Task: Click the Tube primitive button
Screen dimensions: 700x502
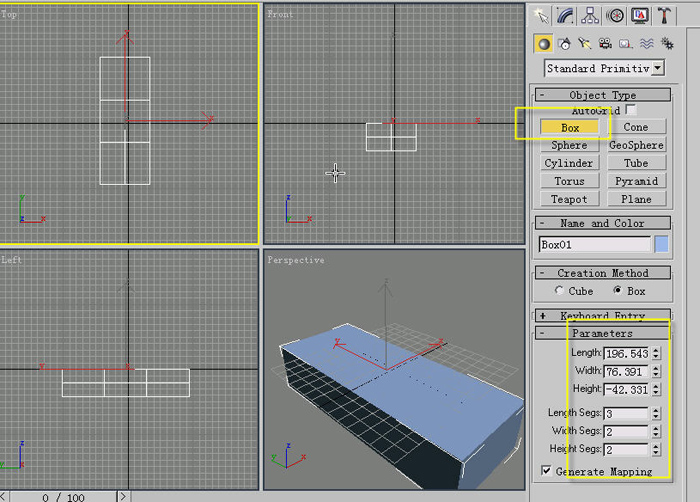Action: (x=636, y=163)
